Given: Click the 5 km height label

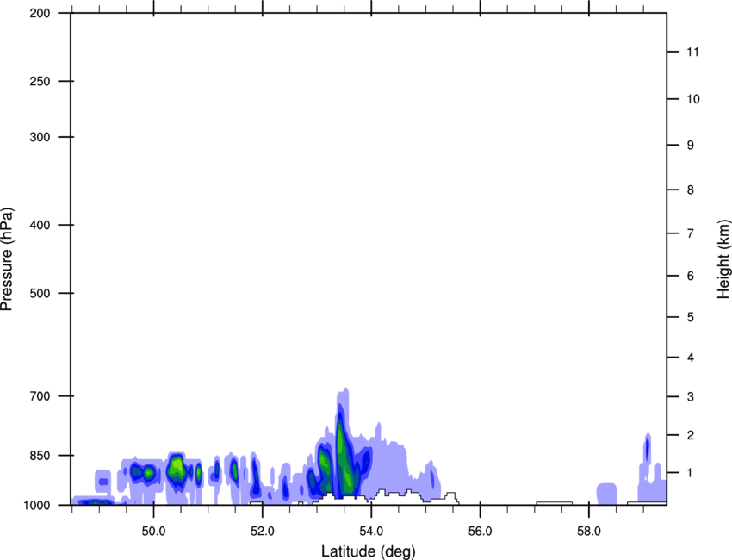Looking at the screenshot, I should (x=691, y=317).
